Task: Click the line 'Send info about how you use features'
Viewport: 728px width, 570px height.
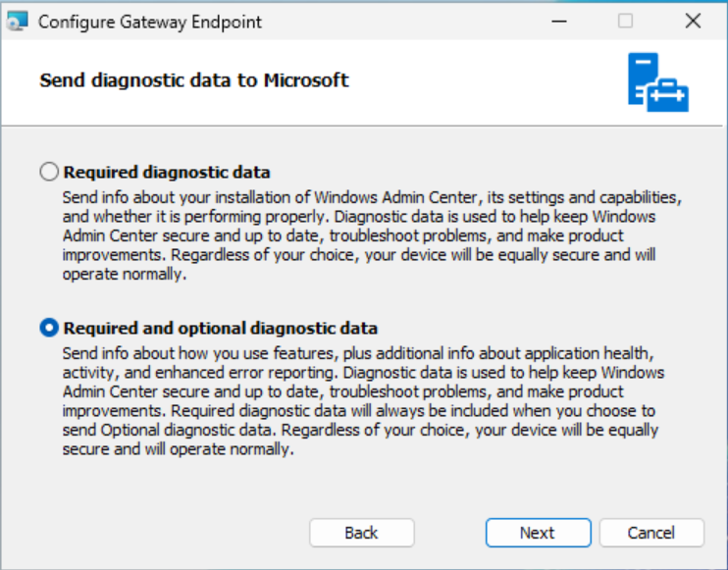Action: coord(198,354)
